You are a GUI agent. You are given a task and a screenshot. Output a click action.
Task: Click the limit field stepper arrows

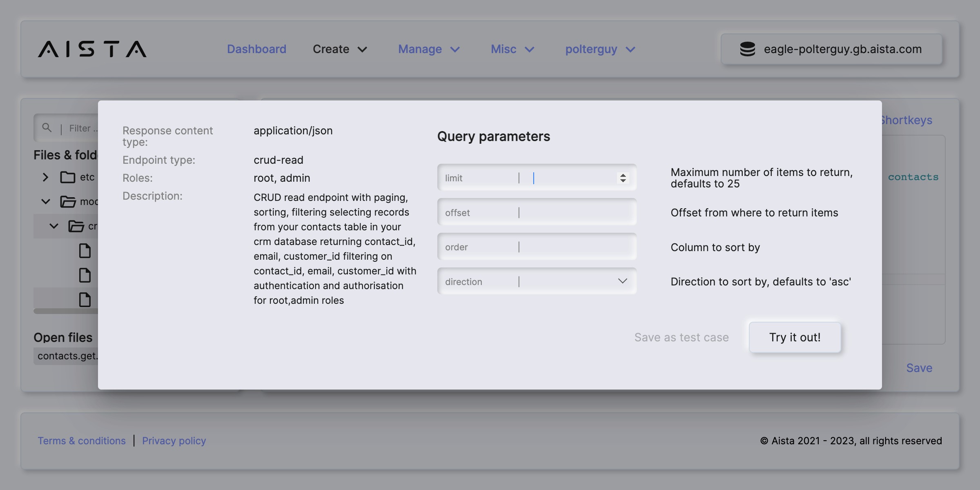click(x=623, y=178)
